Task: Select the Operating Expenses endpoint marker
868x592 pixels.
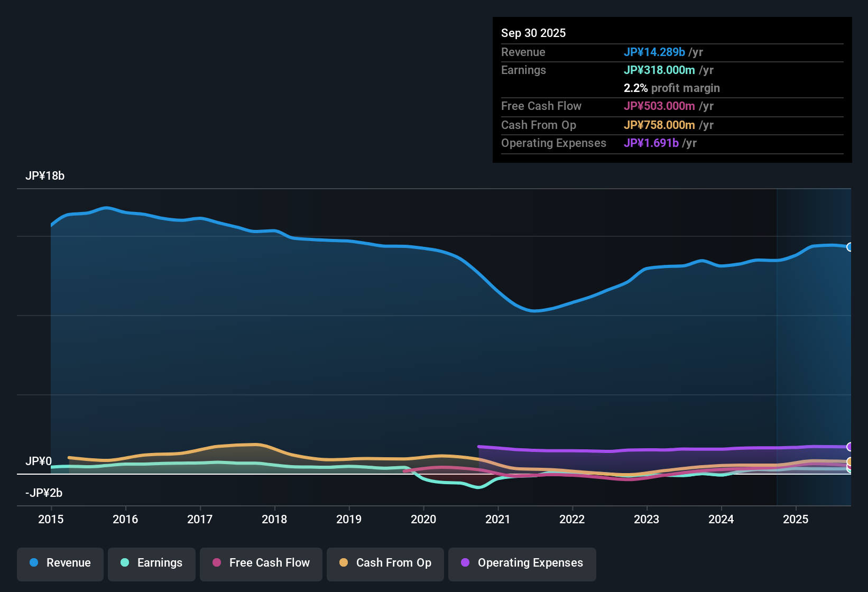Action: point(849,447)
